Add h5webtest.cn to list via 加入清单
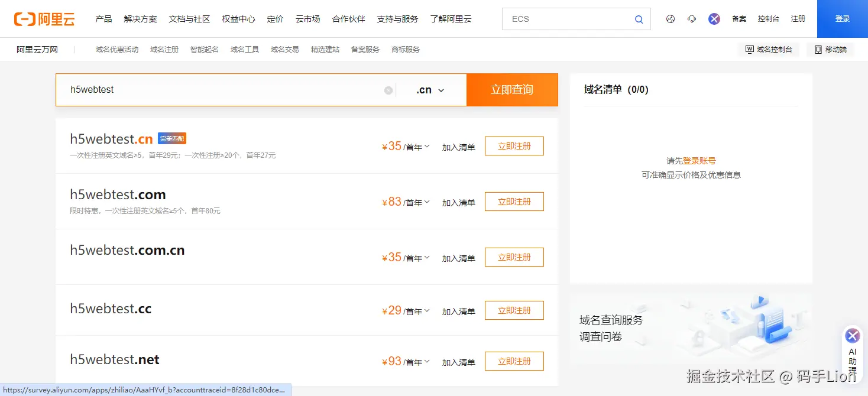Viewport: 868px width, 396px height. coord(459,147)
